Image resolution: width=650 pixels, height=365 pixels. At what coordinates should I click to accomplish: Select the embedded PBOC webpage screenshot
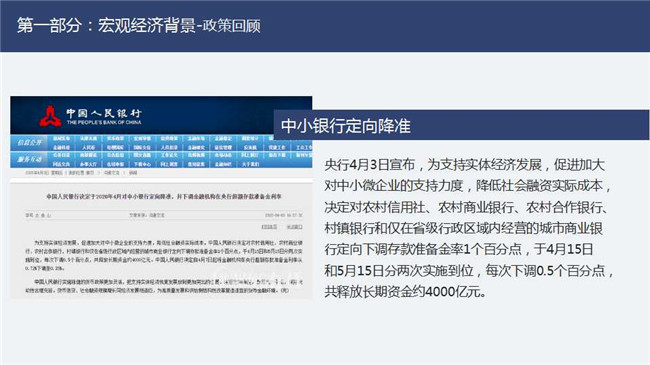coord(161,197)
